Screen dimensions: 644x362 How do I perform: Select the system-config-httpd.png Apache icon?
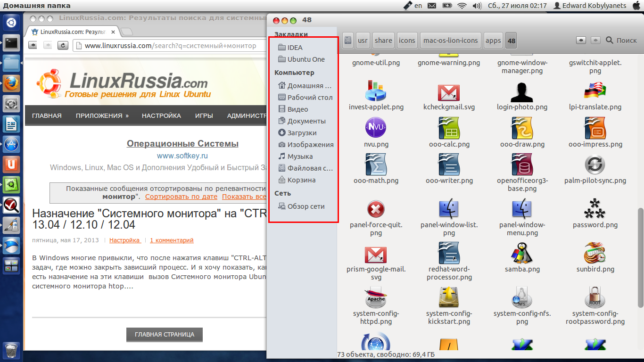click(x=376, y=297)
